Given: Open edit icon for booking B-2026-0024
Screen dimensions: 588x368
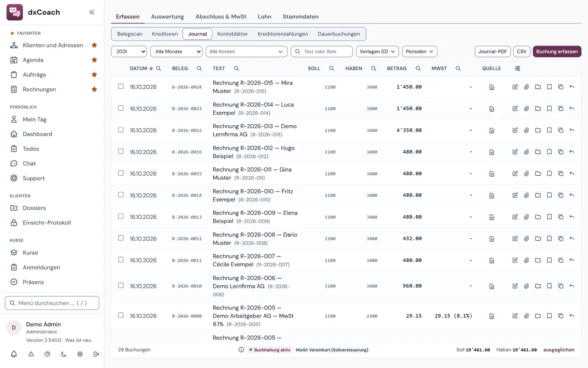Looking at the screenshot, I should coord(515,87).
